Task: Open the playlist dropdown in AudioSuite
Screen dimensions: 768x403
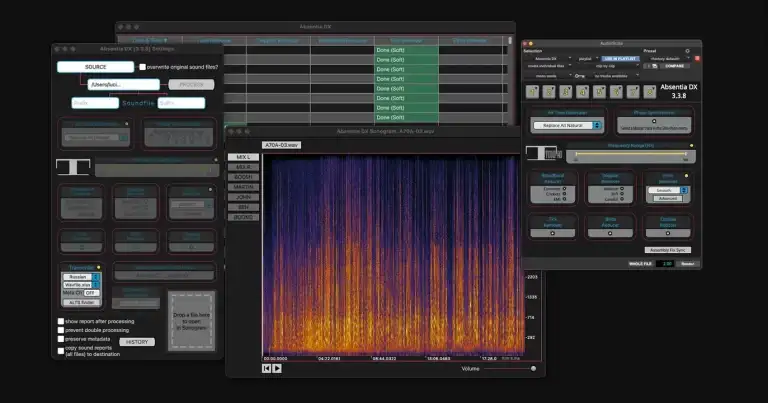Action: click(588, 59)
